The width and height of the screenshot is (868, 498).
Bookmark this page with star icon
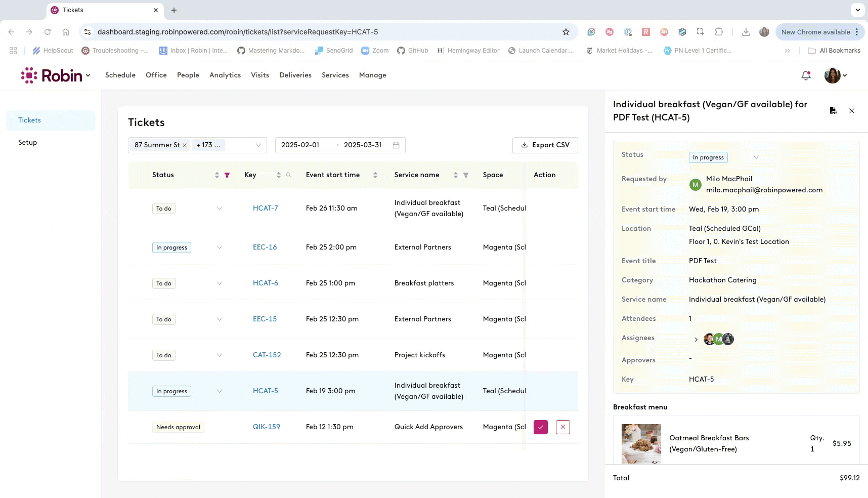[x=566, y=32]
